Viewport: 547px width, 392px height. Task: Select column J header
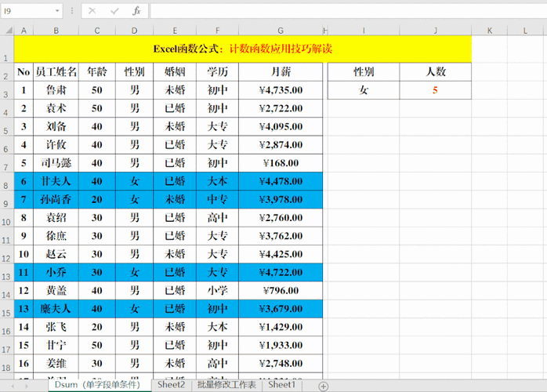coord(436,31)
